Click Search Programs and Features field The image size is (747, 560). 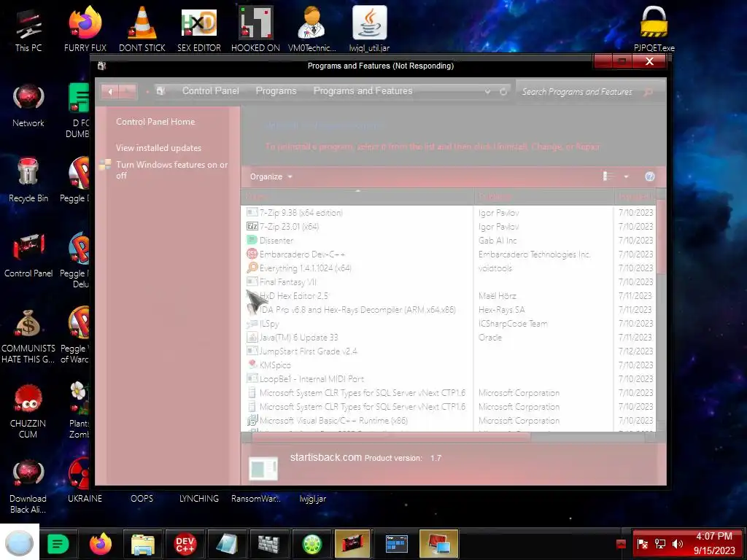(578, 91)
